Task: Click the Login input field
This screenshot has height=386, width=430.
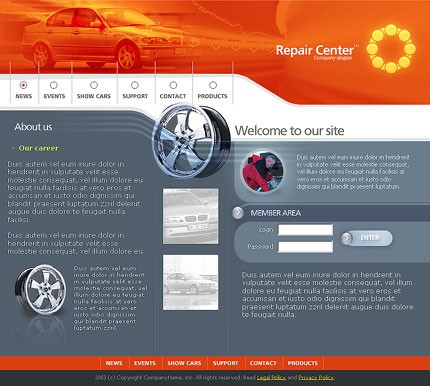Action: click(x=305, y=230)
